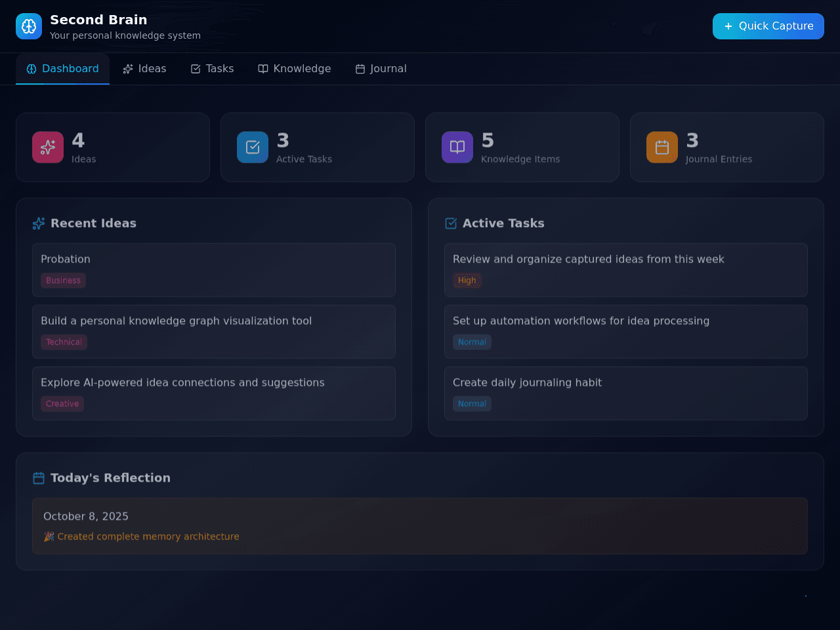The image size is (840, 630).
Task: Click the check icon beside Active Tasks heading
Action: [x=451, y=224]
